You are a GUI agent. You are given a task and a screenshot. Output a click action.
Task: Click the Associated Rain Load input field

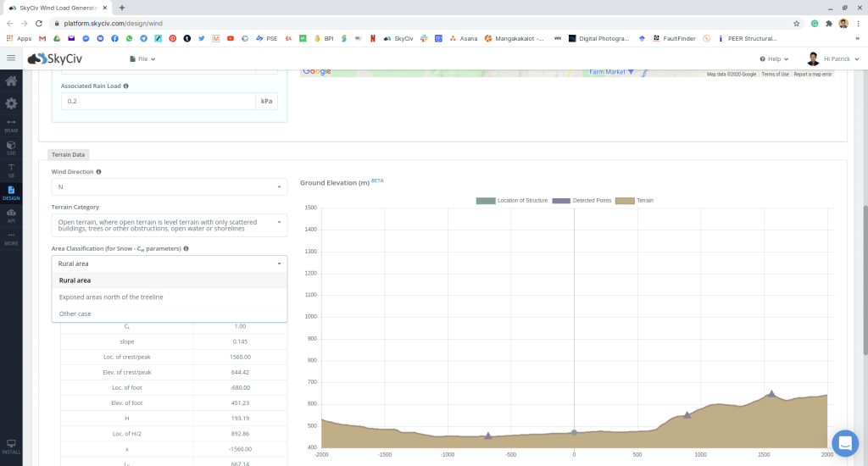[158, 101]
